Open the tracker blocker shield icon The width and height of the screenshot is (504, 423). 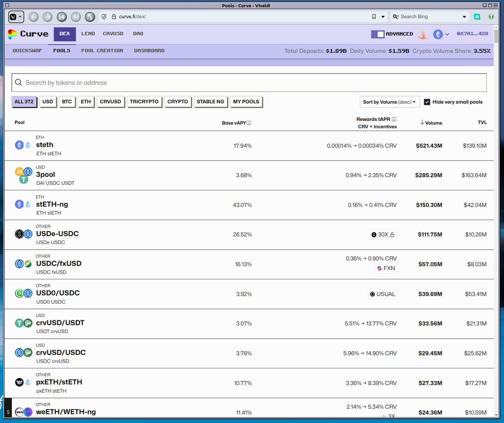(x=104, y=17)
